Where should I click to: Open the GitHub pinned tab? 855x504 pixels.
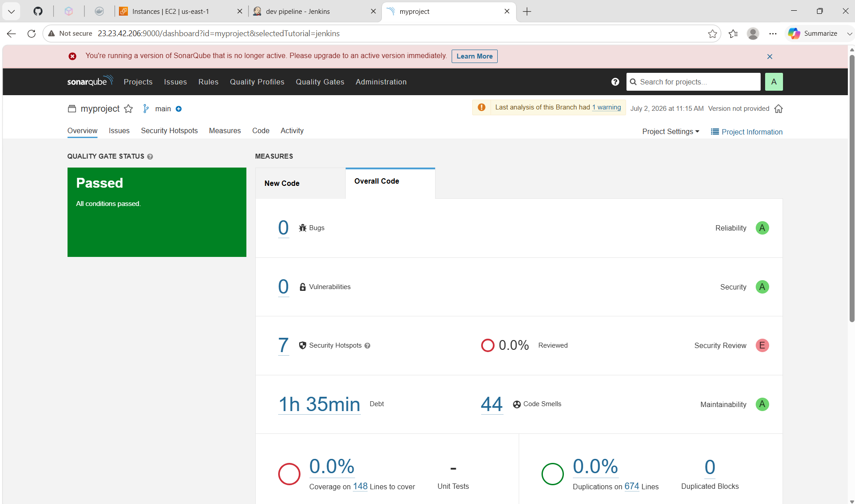38,11
